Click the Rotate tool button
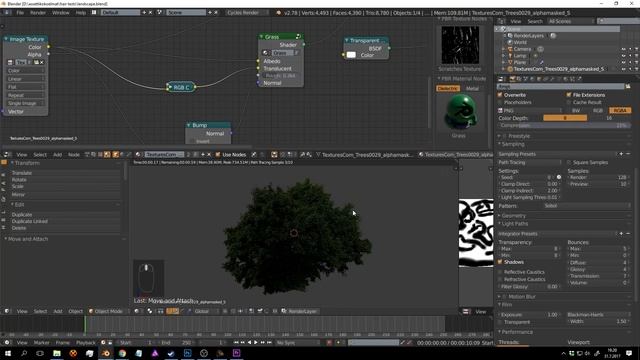Viewport: 640px width, 360px height. pyautogui.click(x=65, y=180)
